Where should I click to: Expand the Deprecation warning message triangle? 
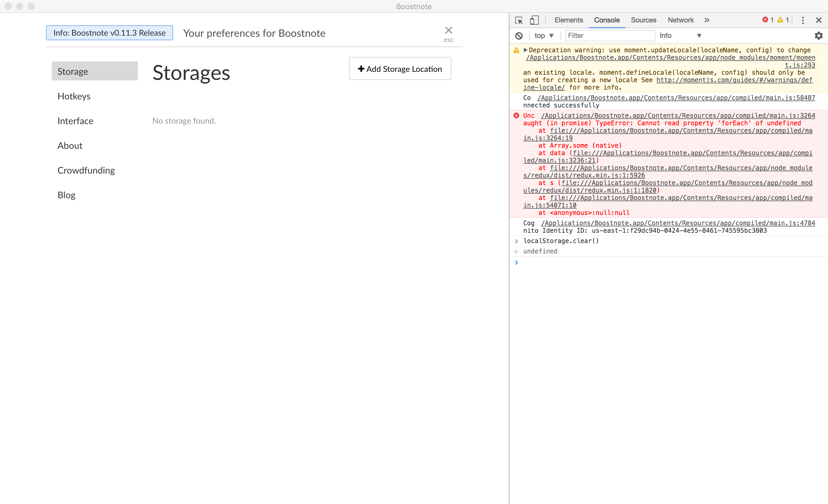525,50
